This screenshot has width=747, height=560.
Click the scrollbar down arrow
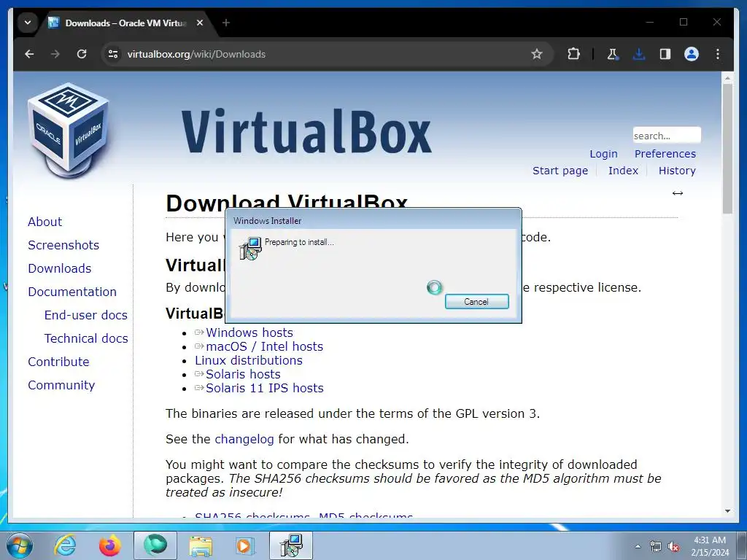tap(727, 511)
